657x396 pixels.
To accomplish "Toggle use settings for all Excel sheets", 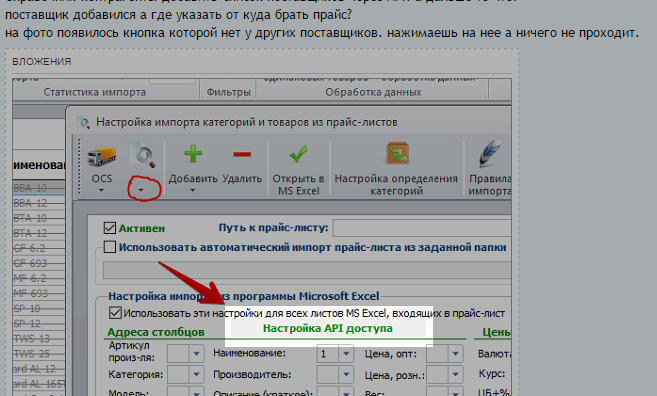I will click(x=115, y=313).
